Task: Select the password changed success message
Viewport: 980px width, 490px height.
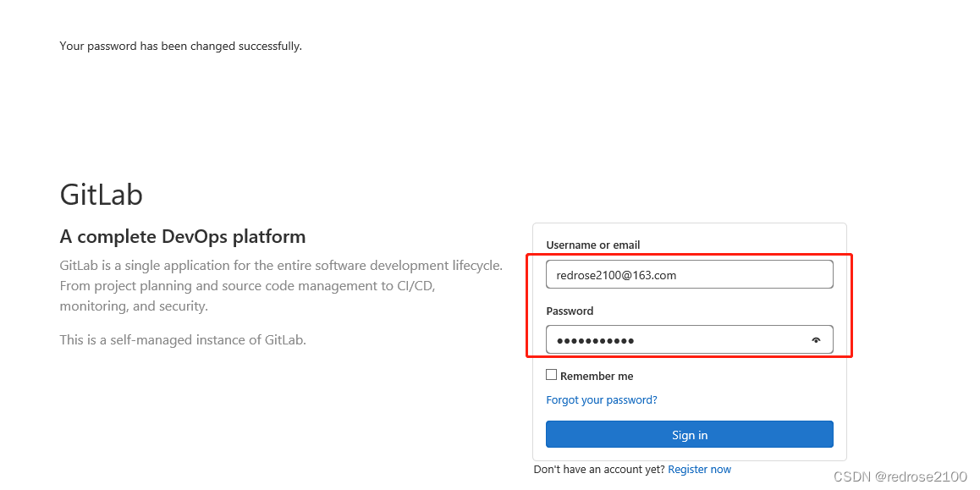Action: (180, 46)
